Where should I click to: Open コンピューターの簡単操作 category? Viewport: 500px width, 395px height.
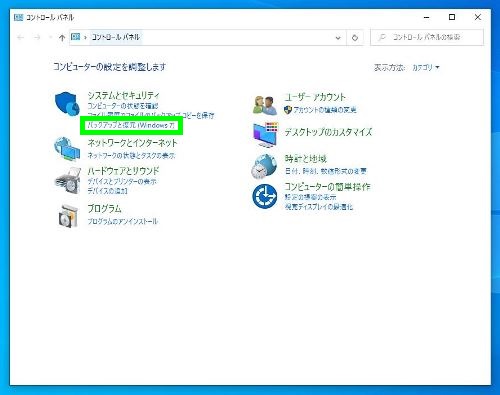pyautogui.click(x=327, y=187)
